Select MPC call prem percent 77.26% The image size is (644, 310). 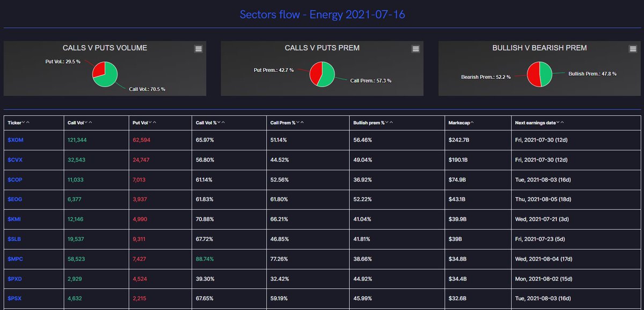[x=278, y=259]
